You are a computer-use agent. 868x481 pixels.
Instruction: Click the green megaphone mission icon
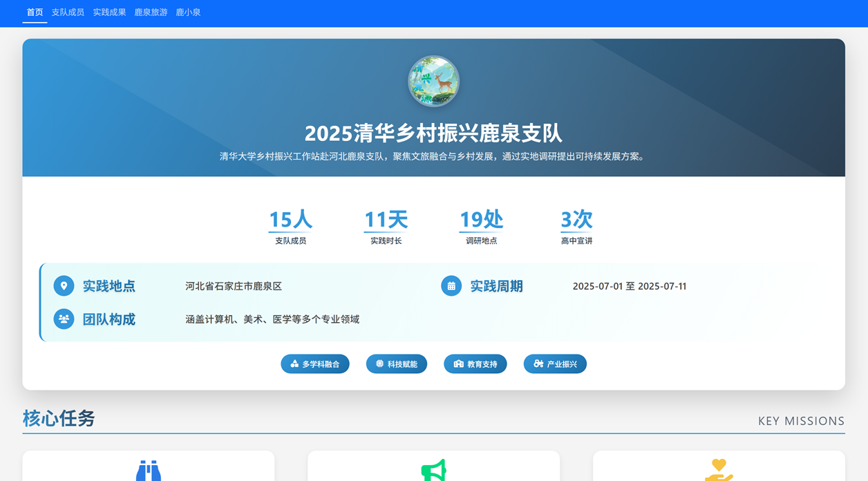434,471
